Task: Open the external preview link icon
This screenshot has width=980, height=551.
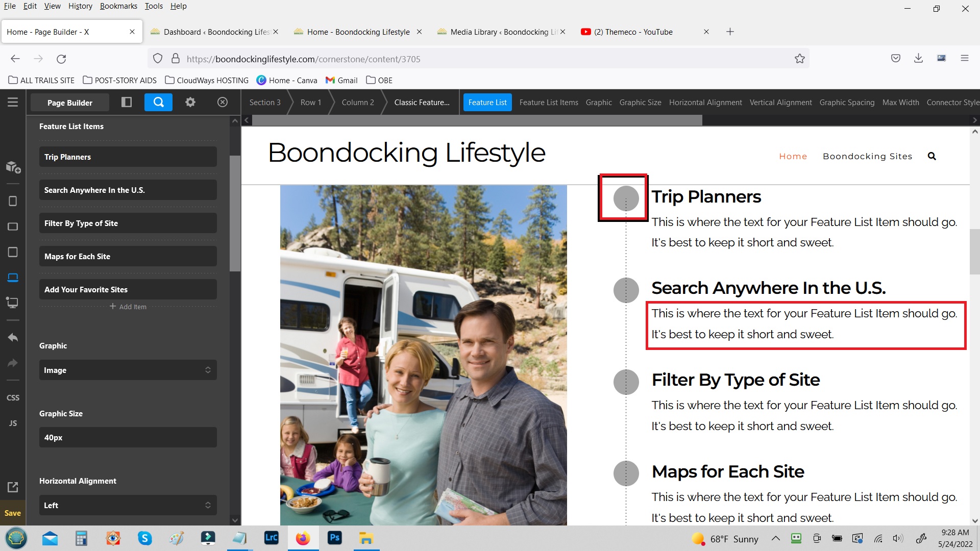Action: point(13,487)
